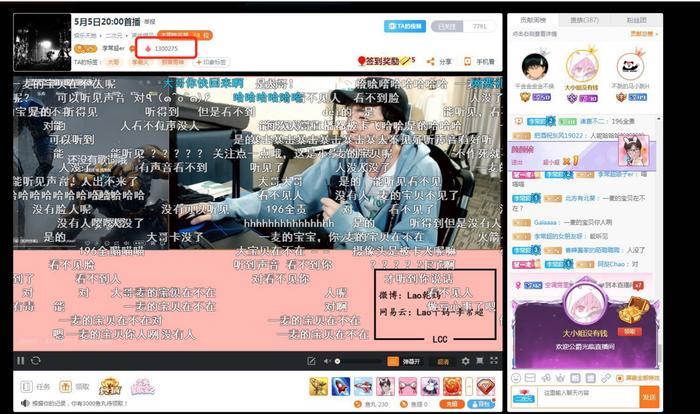Open the orange contribution link with arrow

[x=644, y=34]
